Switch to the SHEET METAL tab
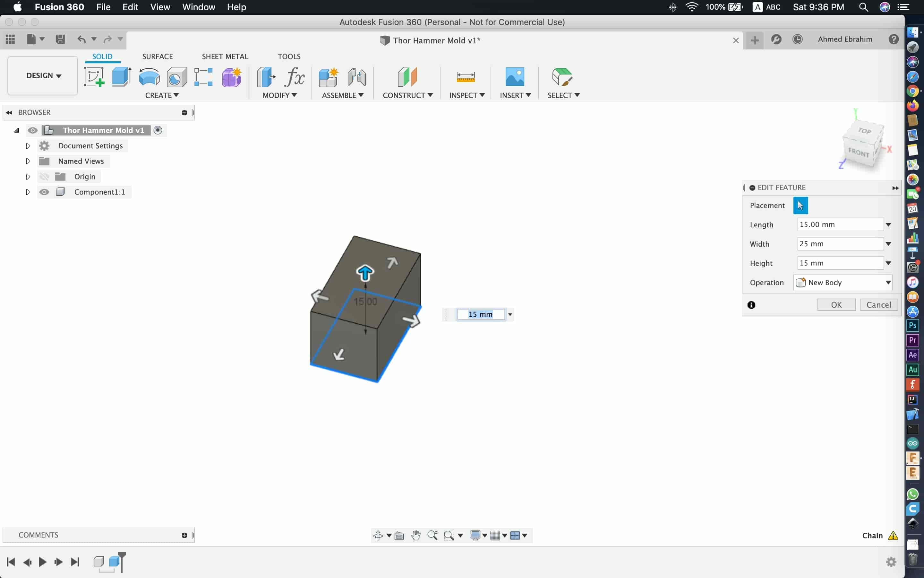924x578 pixels. click(x=225, y=57)
